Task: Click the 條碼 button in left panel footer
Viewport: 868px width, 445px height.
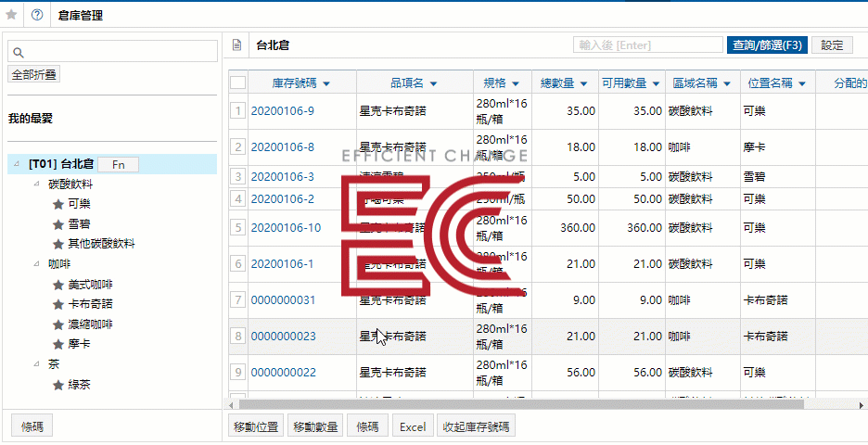Action: (x=32, y=426)
